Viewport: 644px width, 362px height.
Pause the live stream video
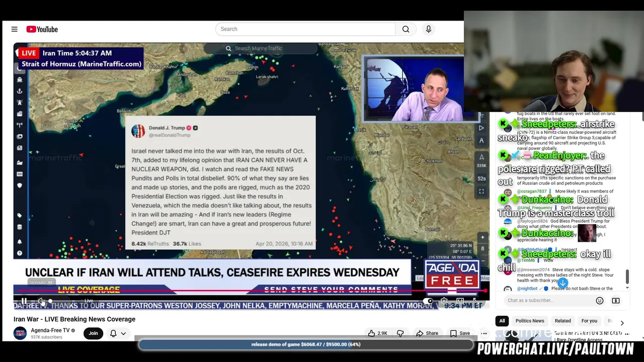[24, 301]
